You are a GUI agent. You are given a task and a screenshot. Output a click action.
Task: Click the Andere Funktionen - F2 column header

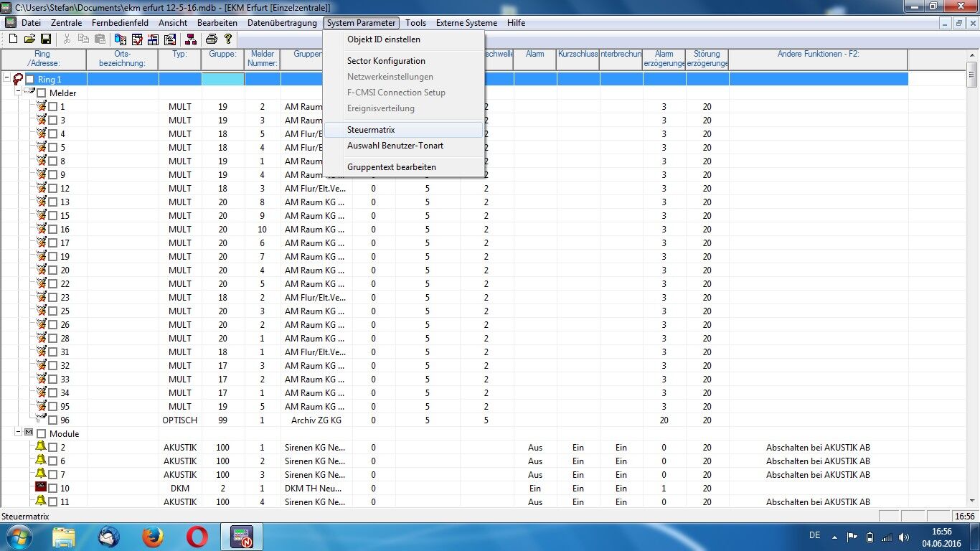click(x=819, y=60)
